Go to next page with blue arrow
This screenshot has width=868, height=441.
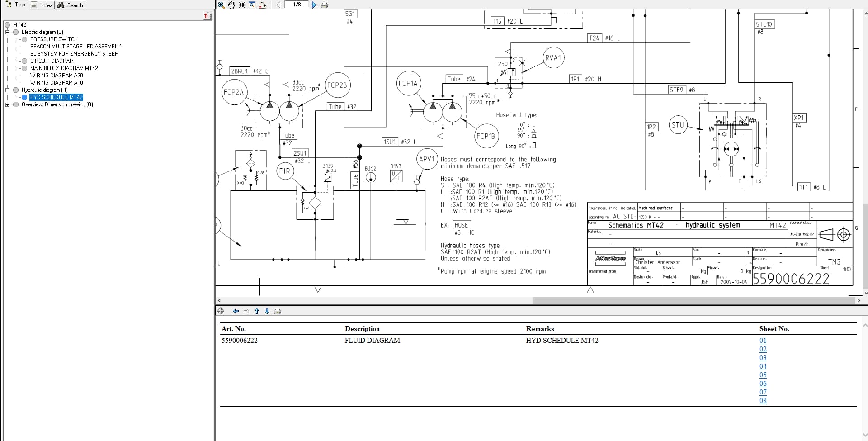tap(314, 5)
